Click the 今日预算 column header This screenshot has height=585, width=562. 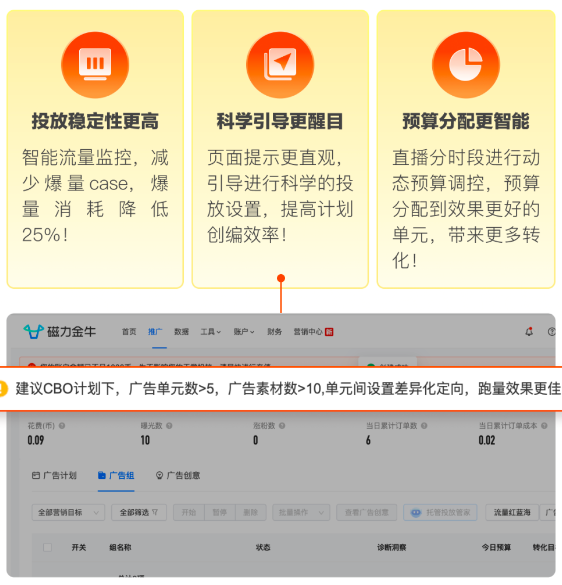[x=496, y=547]
